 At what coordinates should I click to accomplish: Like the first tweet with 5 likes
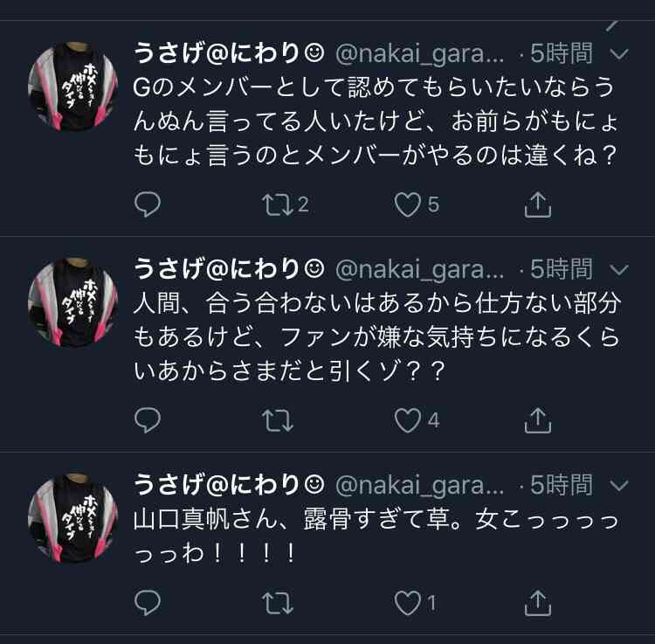pos(408,204)
